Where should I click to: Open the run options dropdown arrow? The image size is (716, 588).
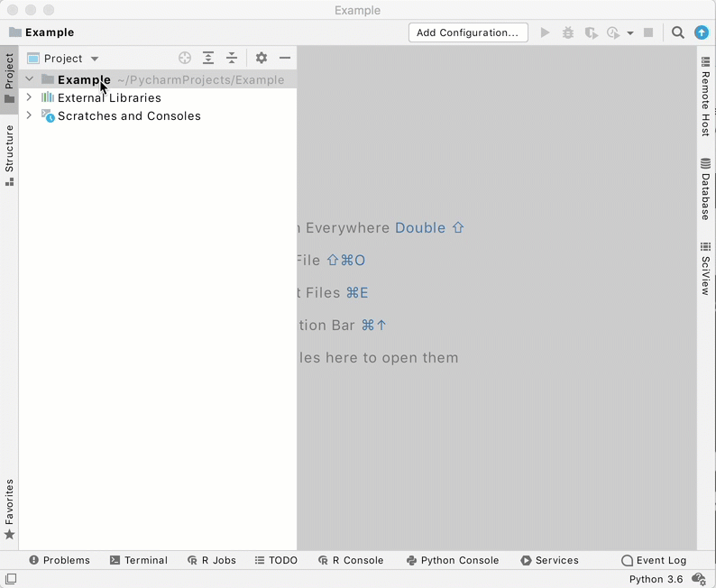click(x=630, y=32)
